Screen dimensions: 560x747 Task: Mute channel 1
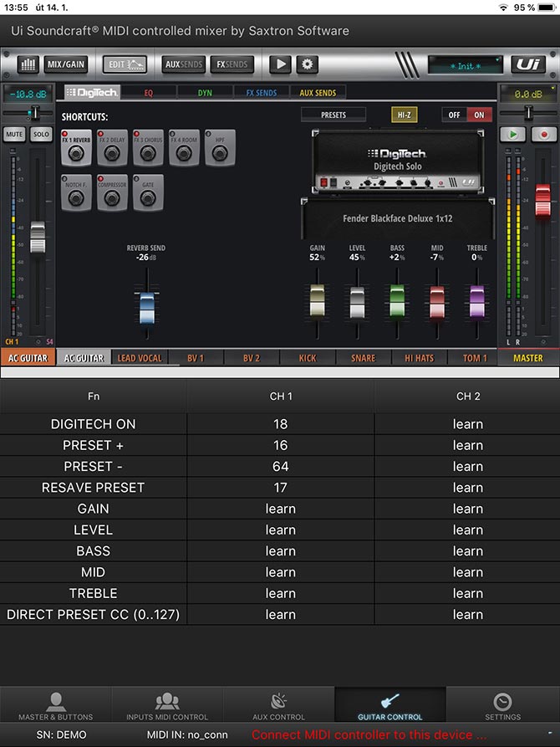click(x=14, y=135)
